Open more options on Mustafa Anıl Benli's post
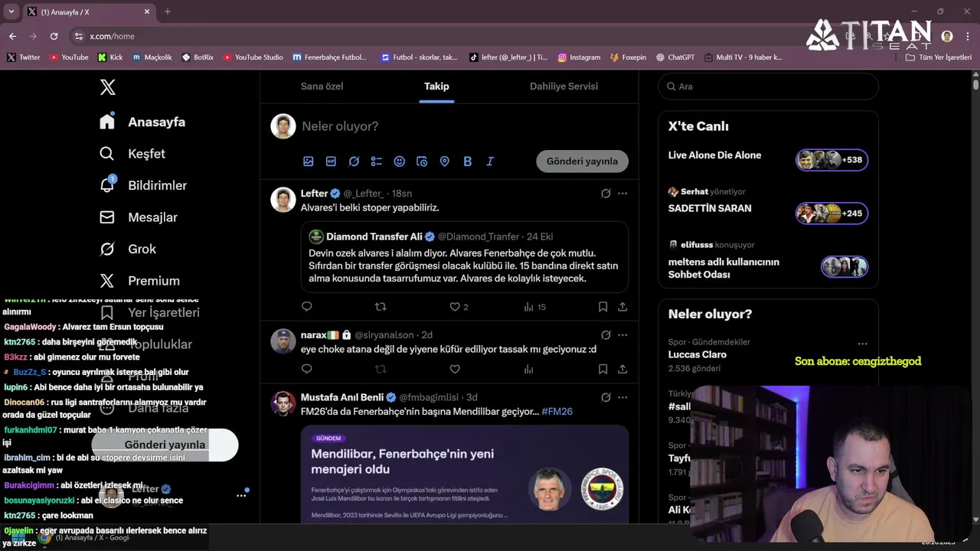 point(622,398)
